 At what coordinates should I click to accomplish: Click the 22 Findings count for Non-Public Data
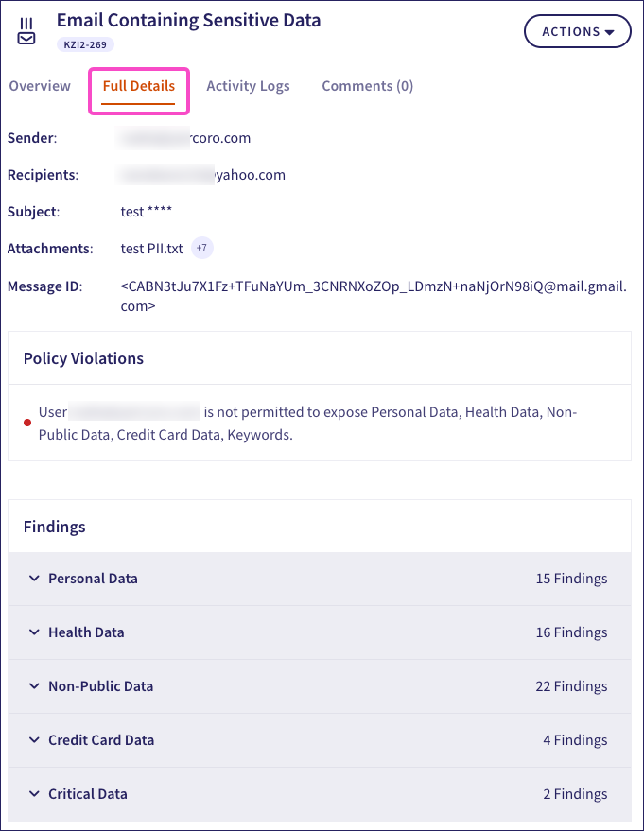point(571,686)
